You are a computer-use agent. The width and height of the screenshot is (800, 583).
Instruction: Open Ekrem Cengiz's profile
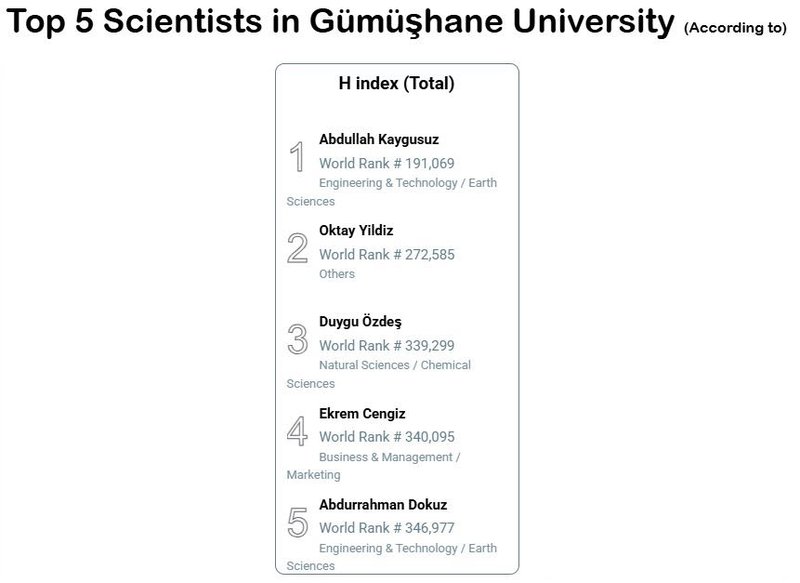[x=362, y=413]
